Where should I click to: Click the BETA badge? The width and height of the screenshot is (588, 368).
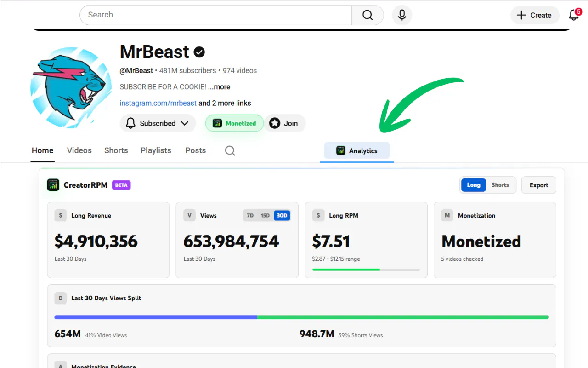[x=121, y=185]
